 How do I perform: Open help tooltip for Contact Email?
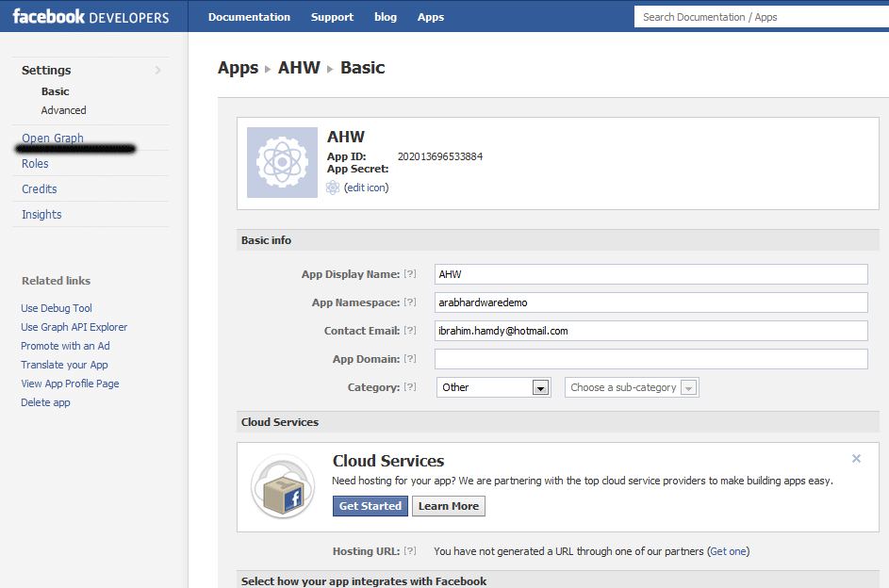pos(410,331)
